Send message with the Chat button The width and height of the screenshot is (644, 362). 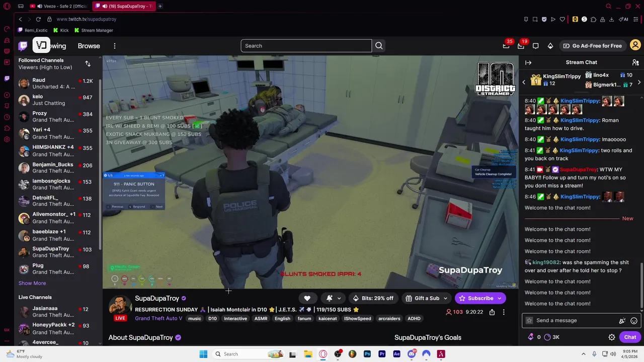630,337
